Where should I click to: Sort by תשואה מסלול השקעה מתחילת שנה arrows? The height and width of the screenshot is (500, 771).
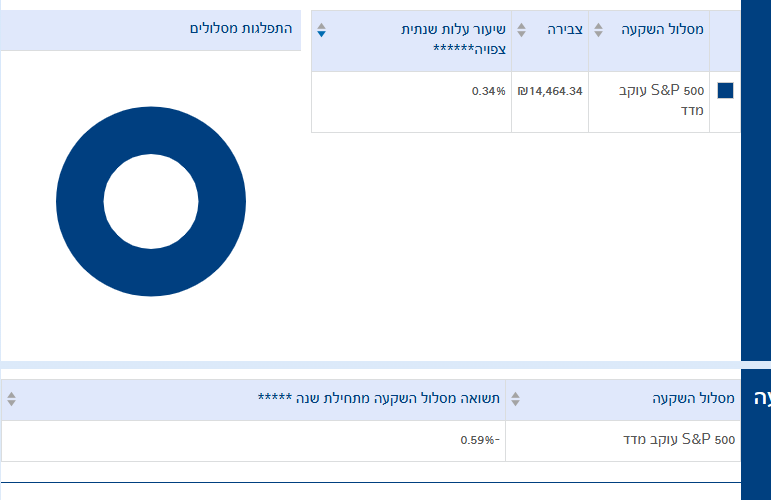(x=11, y=399)
